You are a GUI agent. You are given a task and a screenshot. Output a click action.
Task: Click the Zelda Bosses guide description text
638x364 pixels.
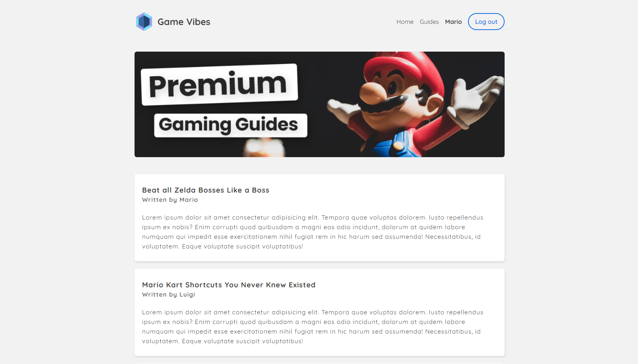tap(313, 232)
